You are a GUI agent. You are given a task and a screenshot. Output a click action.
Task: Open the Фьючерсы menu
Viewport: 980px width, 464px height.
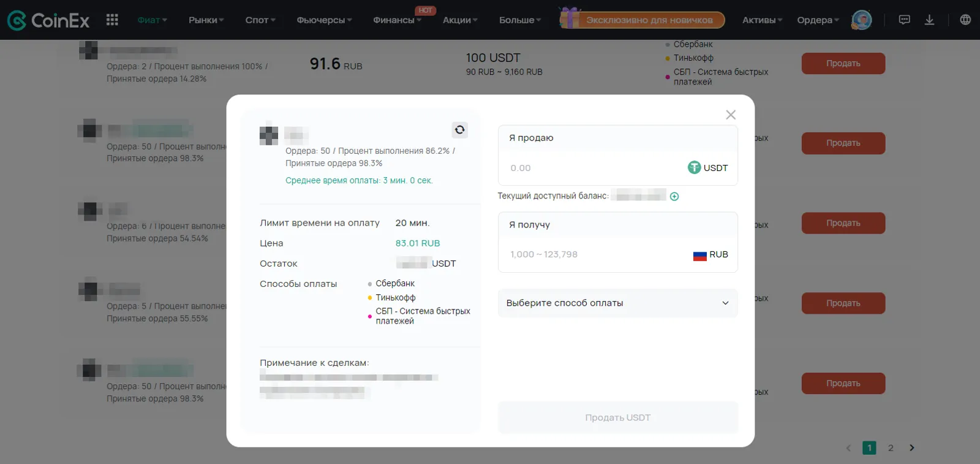[324, 20]
